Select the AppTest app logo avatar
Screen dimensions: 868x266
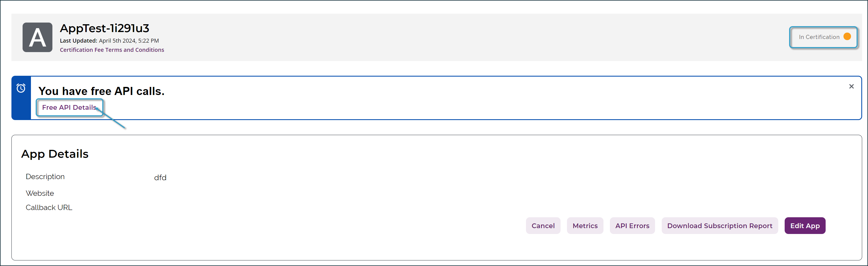pos(37,37)
